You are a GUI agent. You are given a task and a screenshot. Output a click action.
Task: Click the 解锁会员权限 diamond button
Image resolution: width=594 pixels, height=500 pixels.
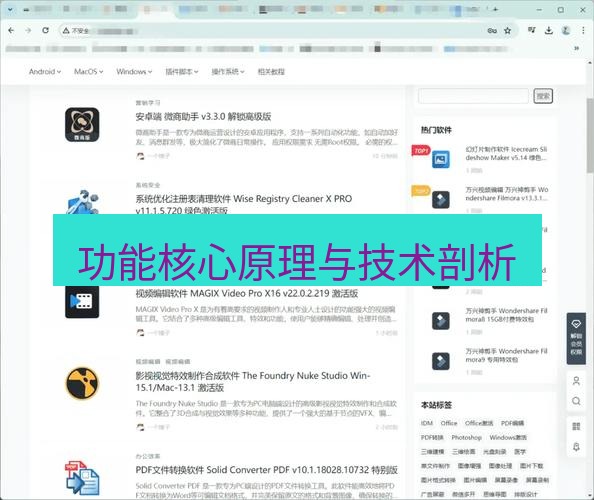click(576, 339)
